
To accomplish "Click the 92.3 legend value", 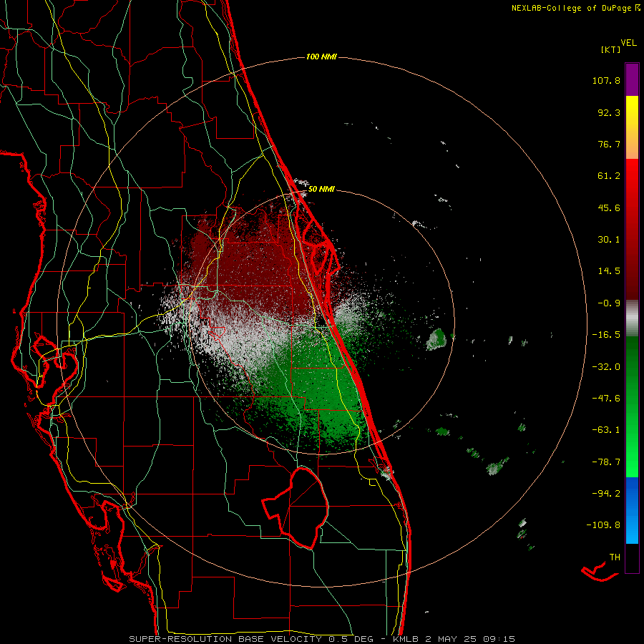I will point(609,112).
